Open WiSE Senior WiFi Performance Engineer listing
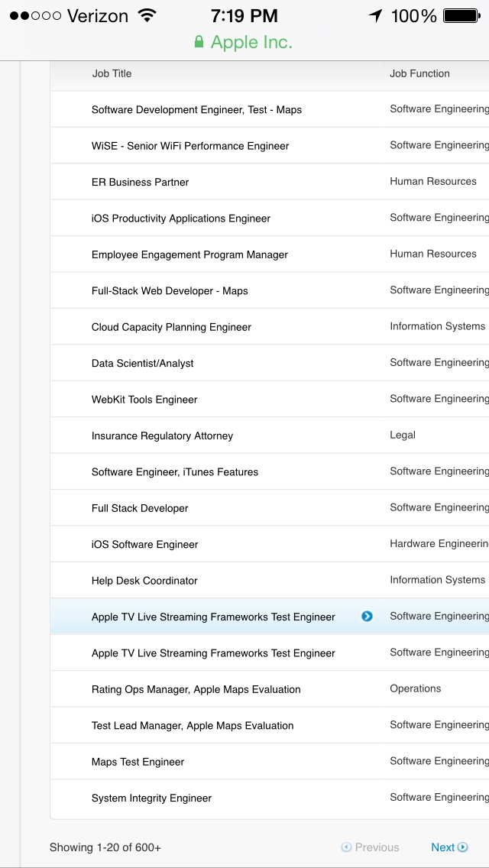 pyautogui.click(x=190, y=146)
